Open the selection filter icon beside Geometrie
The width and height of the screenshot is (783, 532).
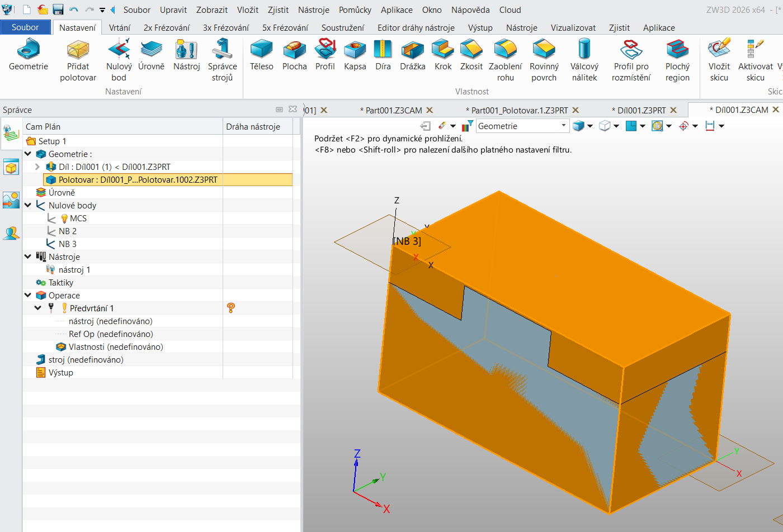(468, 126)
